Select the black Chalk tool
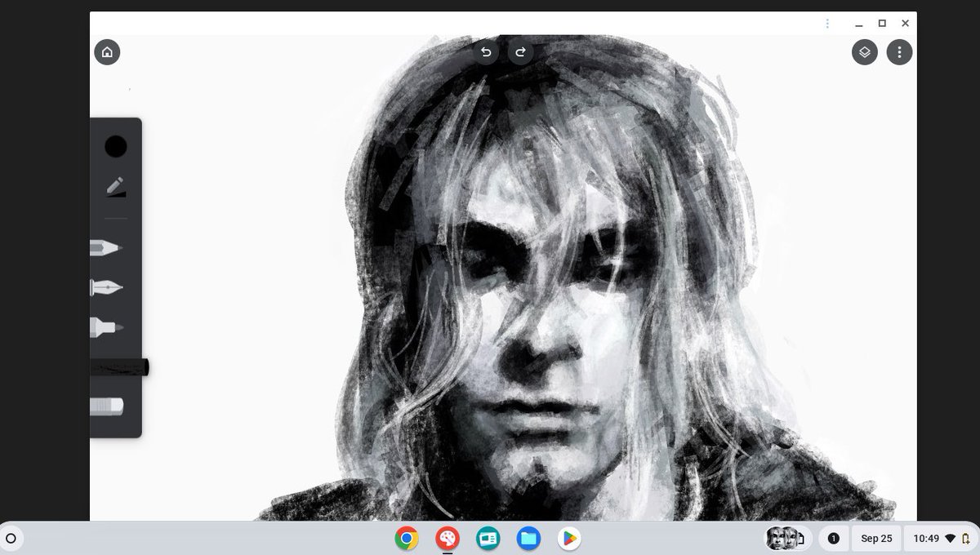 point(119,368)
